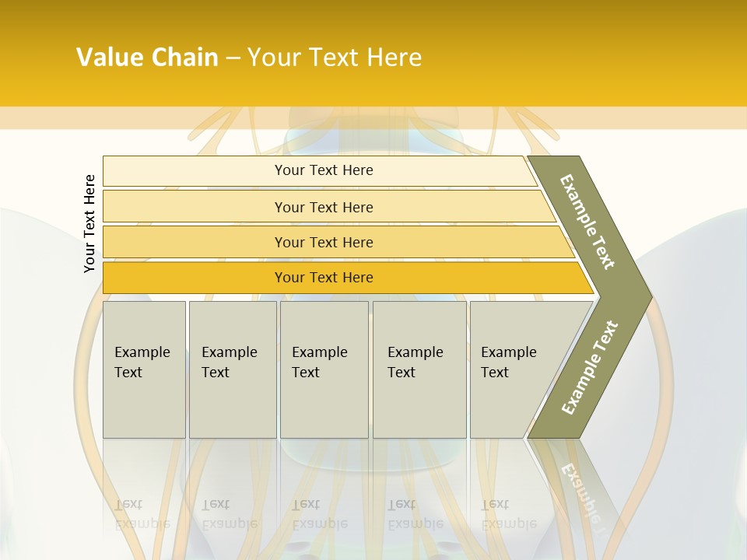Select the 'Value Chain' slide title text

point(147,57)
